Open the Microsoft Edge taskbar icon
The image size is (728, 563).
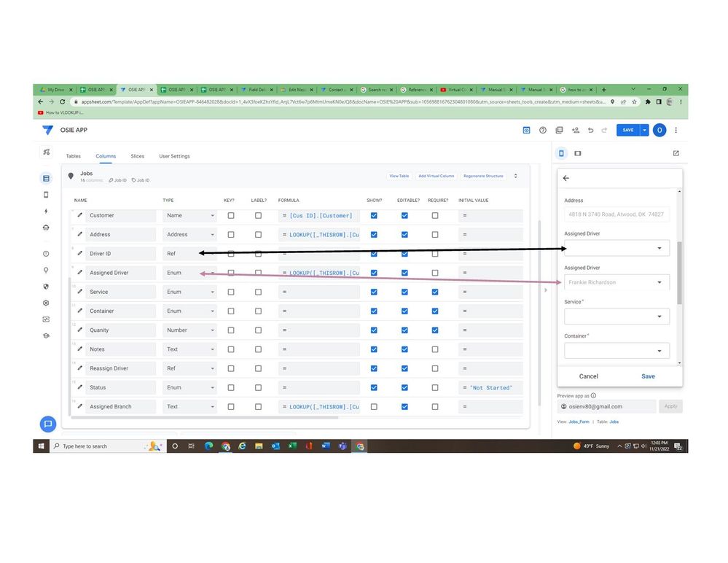pyautogui.click(x=209, y=446)
